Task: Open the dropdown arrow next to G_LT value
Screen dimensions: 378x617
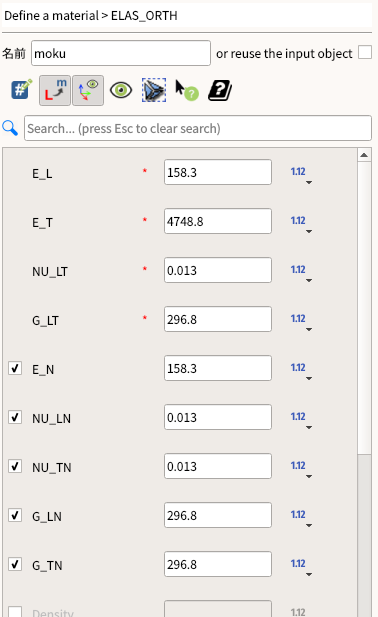Action: pyautogui.click(x=309, y=329)
